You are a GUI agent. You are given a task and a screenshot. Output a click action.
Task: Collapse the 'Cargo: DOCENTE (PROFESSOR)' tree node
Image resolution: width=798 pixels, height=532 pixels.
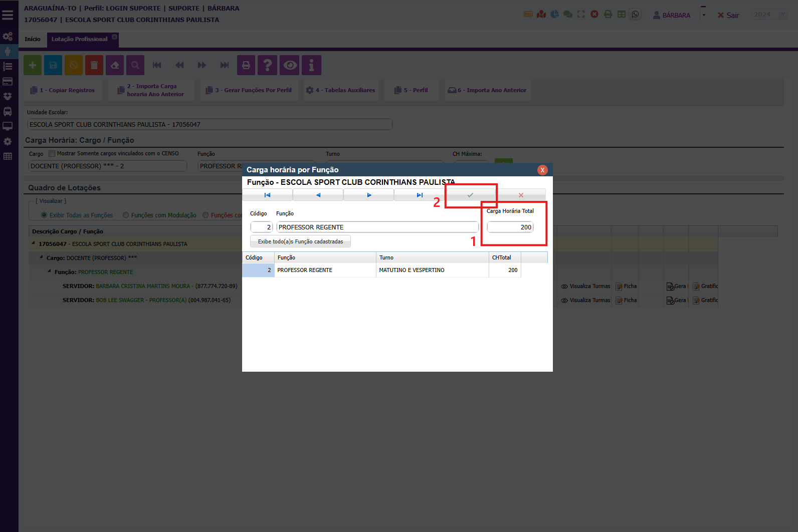(x=42, y=257)
